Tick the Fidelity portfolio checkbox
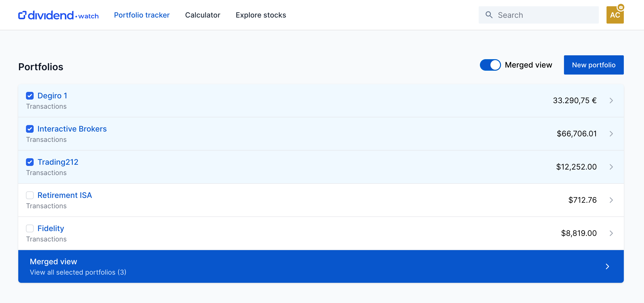Viewport: 644px width, 303px height. pos(30,228)
